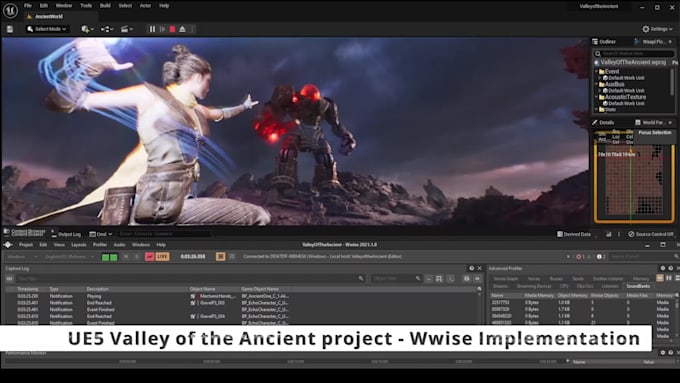This screenshot has width=680, height=383.
Task: Select the MechanicHands log row Playing
Action: (243, 296)
